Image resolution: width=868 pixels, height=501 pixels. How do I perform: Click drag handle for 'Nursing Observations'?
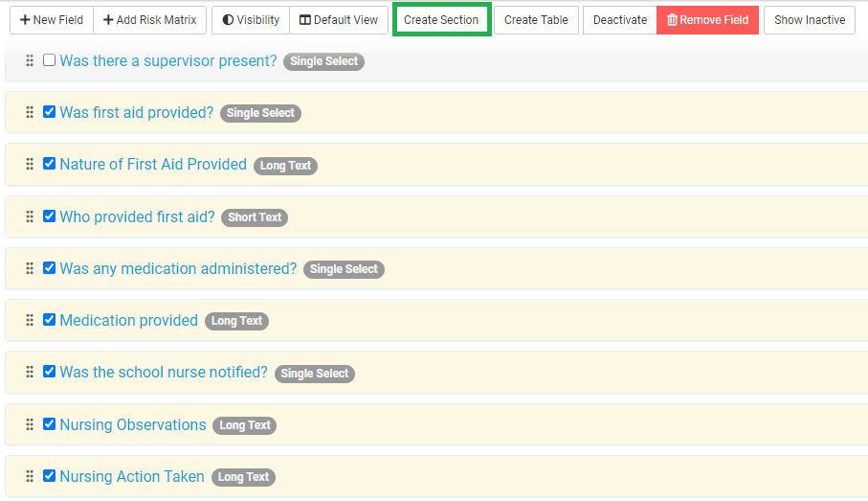tap(30, 424)
